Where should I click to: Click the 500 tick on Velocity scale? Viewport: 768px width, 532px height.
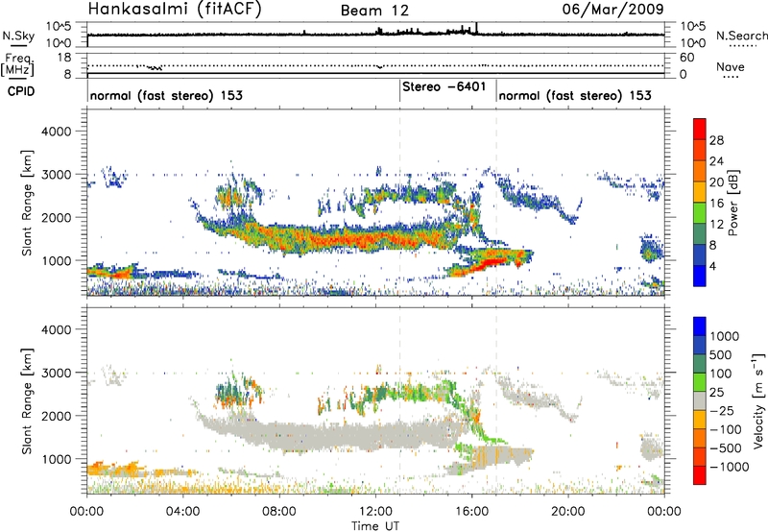pos(721,355)
